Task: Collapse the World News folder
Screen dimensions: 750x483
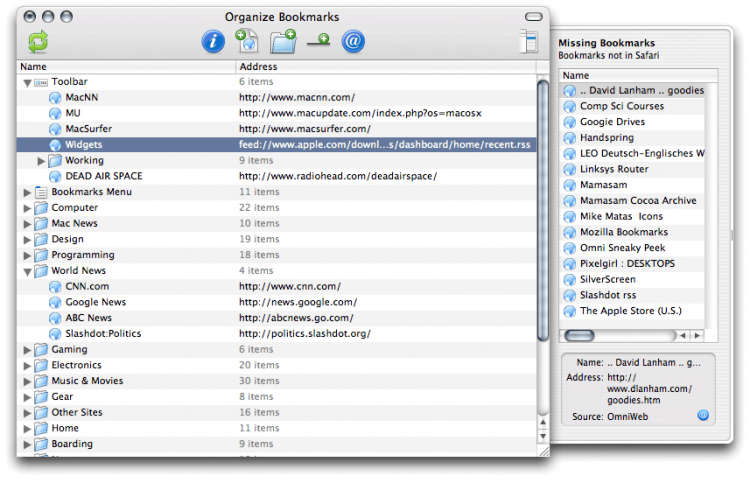Action: (28, 271)
